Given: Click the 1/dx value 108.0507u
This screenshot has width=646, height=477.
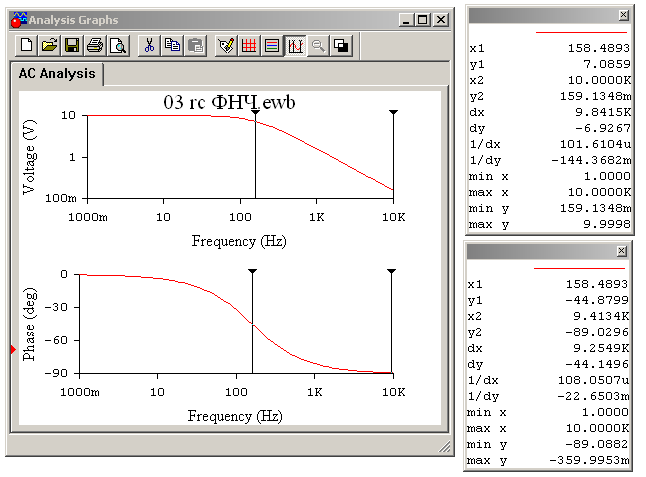Looking at the screenshot, I should (x=593, y=380).
